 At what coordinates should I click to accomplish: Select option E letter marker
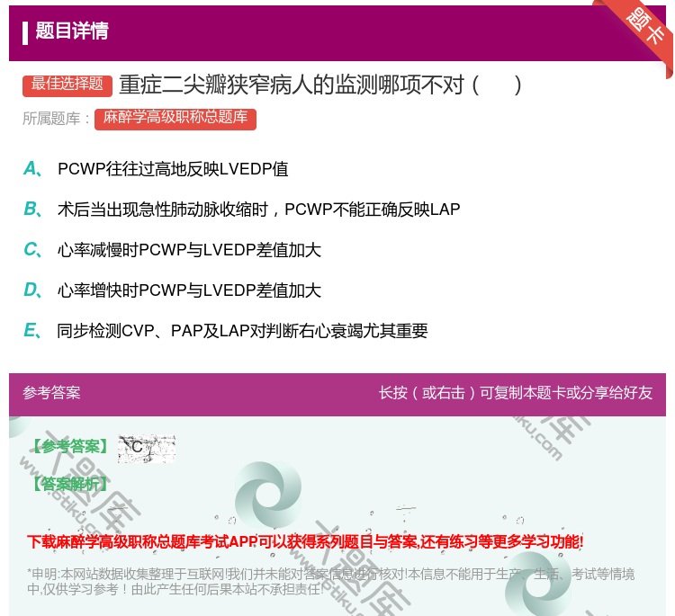click(32, 330)
